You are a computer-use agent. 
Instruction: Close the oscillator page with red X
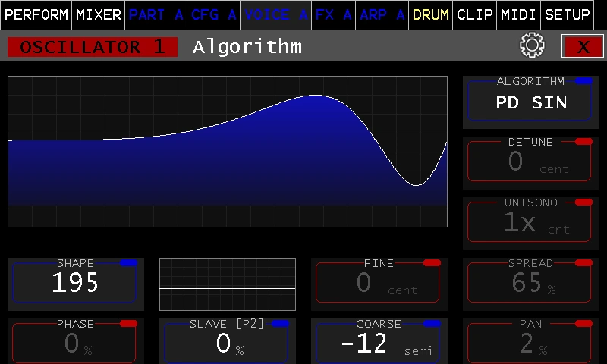(x=582, y=46)
